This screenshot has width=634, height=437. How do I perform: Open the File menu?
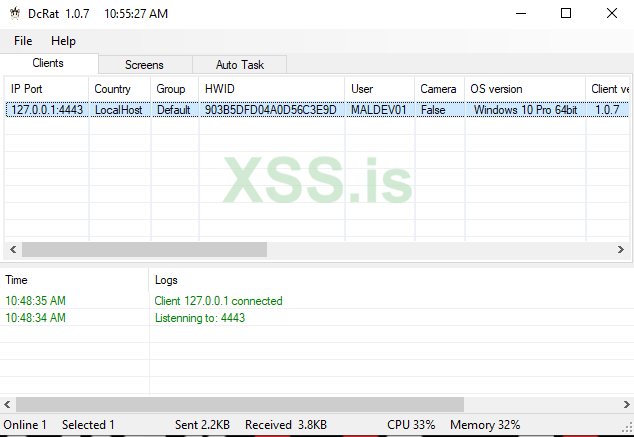(23, 41)
